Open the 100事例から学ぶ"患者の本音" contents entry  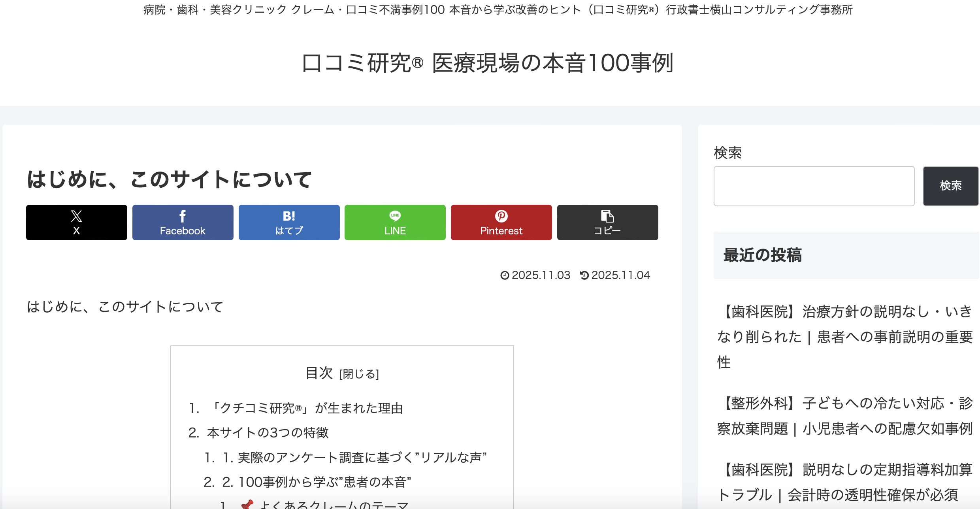[x=317, y=482]
